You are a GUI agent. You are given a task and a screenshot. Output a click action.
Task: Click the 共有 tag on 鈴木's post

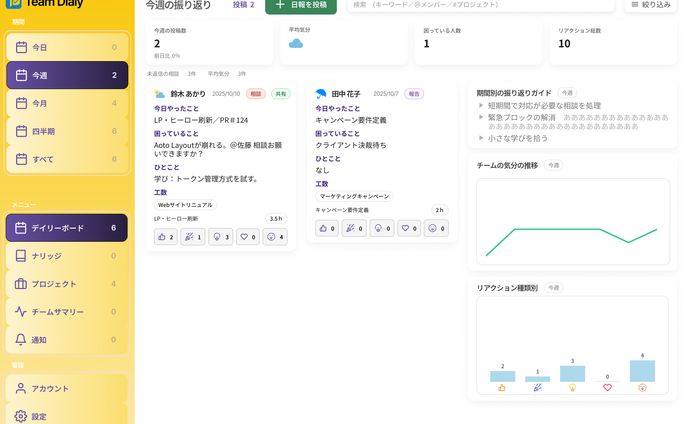(x=281, y=93)
